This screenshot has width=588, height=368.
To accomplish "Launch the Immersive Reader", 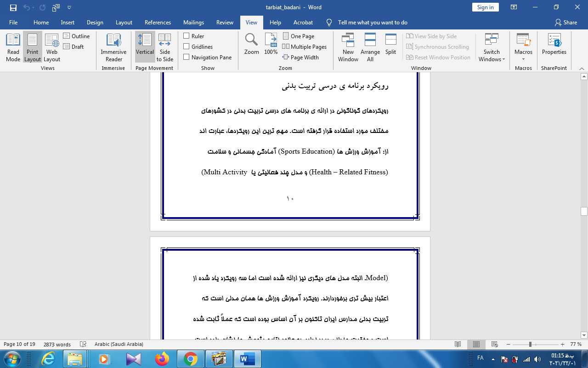I will pos(113,47).
